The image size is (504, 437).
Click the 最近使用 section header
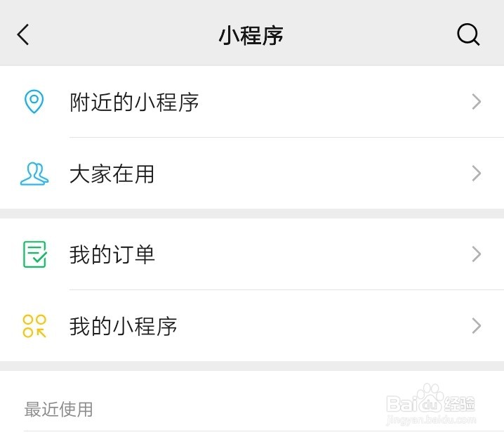59,409
